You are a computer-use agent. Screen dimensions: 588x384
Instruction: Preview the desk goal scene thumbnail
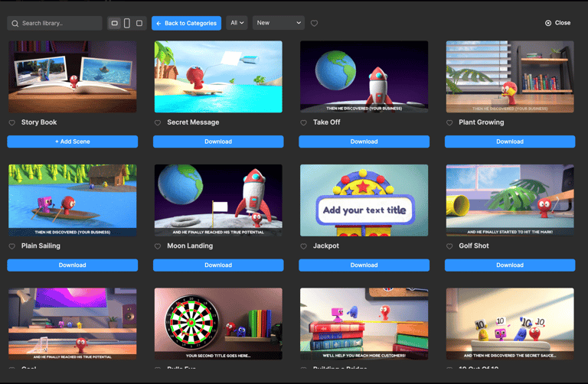pos(73,324)
